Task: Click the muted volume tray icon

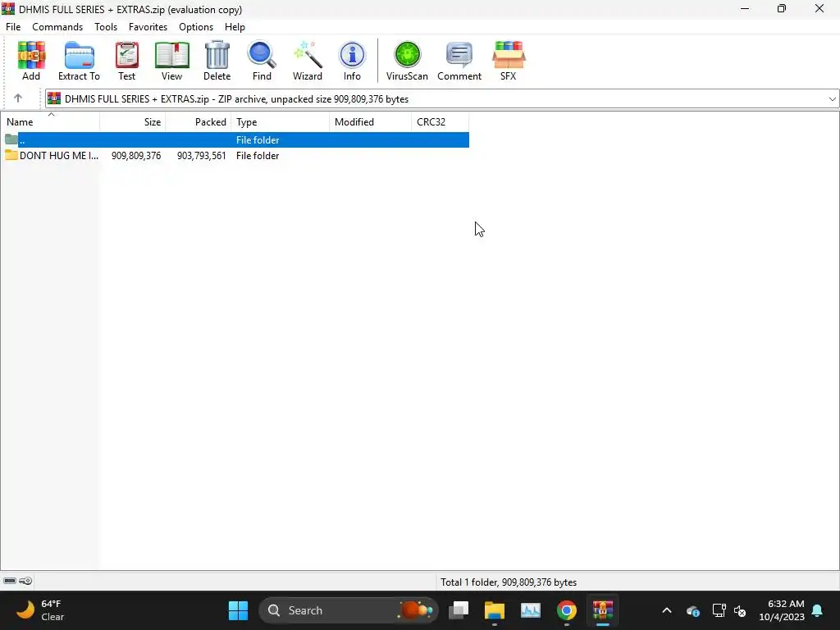Action: (x=740, y=610)
